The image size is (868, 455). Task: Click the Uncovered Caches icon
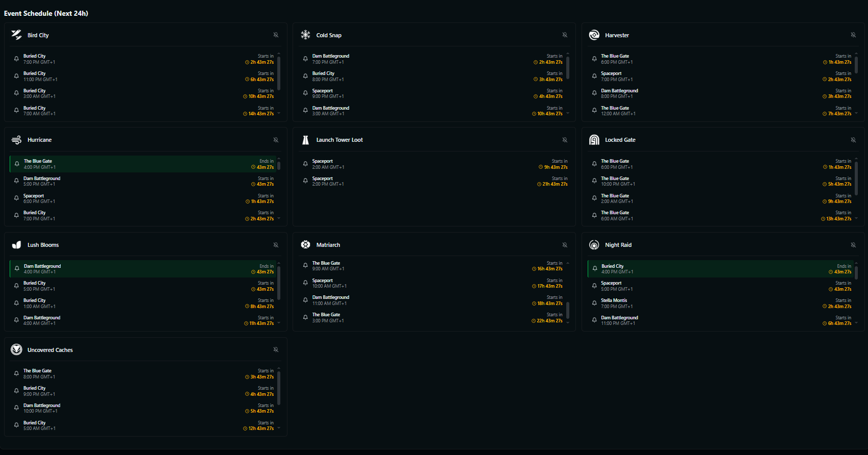click(x=16, y=349)
